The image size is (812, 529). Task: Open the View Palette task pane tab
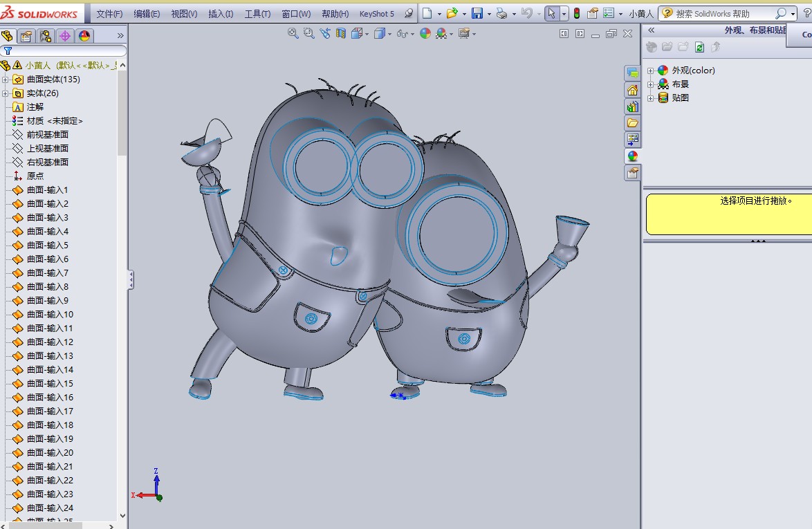tap(632, 139)
